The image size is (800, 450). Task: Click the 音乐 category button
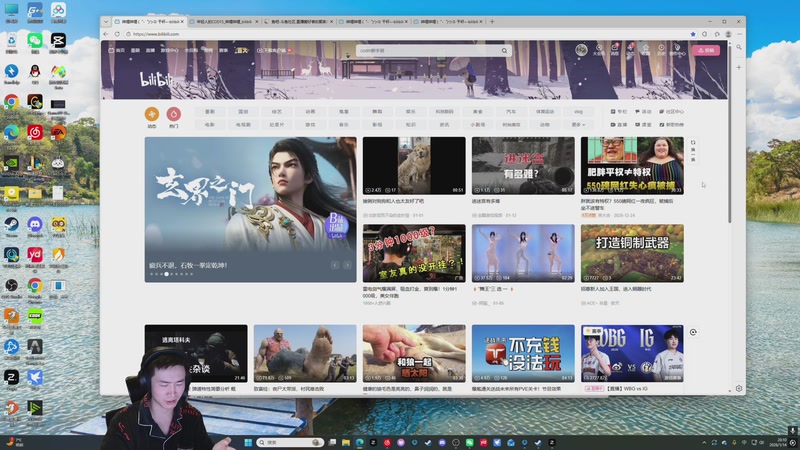344,124
